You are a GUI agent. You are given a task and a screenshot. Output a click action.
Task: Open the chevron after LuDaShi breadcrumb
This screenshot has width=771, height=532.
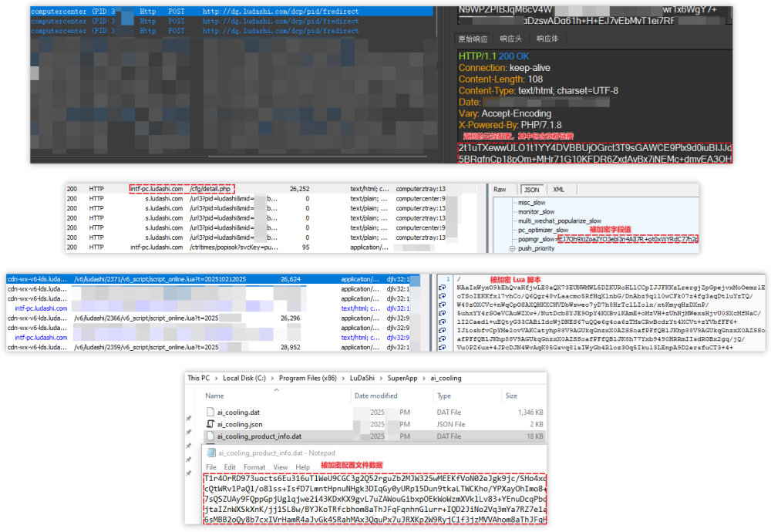[381, 378]
